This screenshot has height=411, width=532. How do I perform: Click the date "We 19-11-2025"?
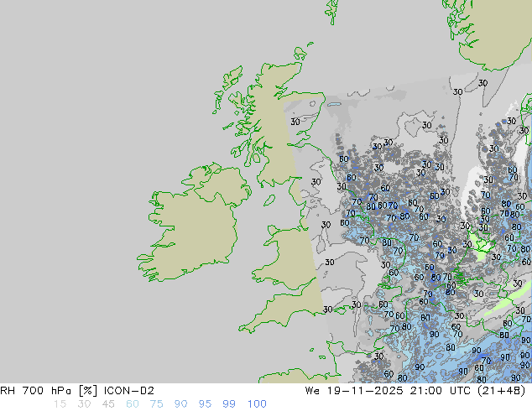tap(354, 391)
